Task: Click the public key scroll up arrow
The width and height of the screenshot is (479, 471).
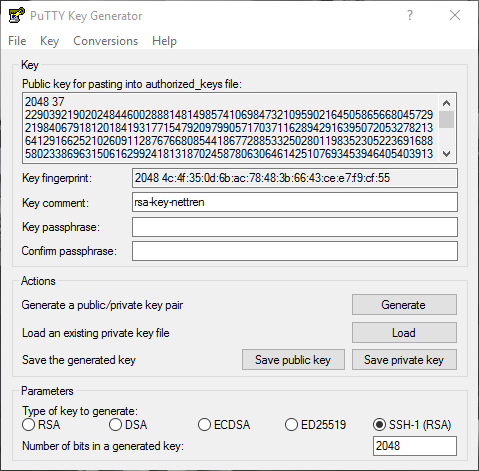Action: 446,103
